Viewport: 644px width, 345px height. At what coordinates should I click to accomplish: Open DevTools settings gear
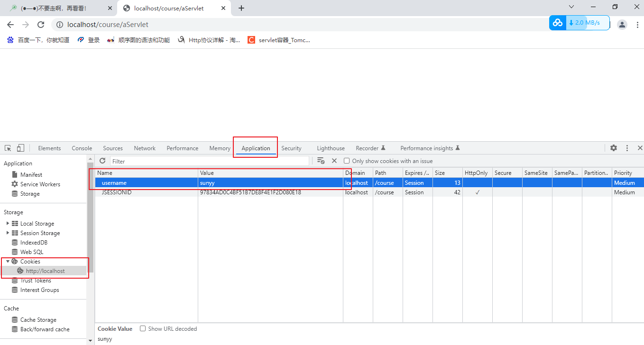tap(614, 148)
